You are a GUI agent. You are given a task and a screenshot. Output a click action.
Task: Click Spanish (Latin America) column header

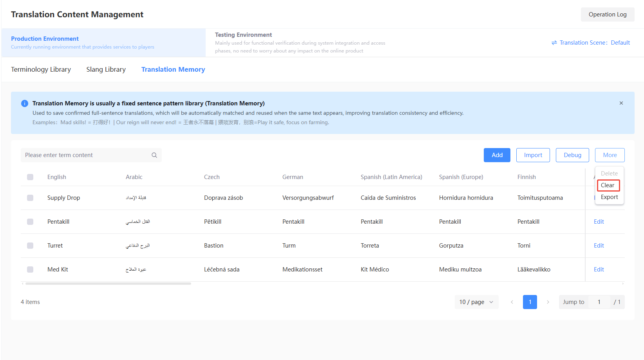tap(391, 177)
